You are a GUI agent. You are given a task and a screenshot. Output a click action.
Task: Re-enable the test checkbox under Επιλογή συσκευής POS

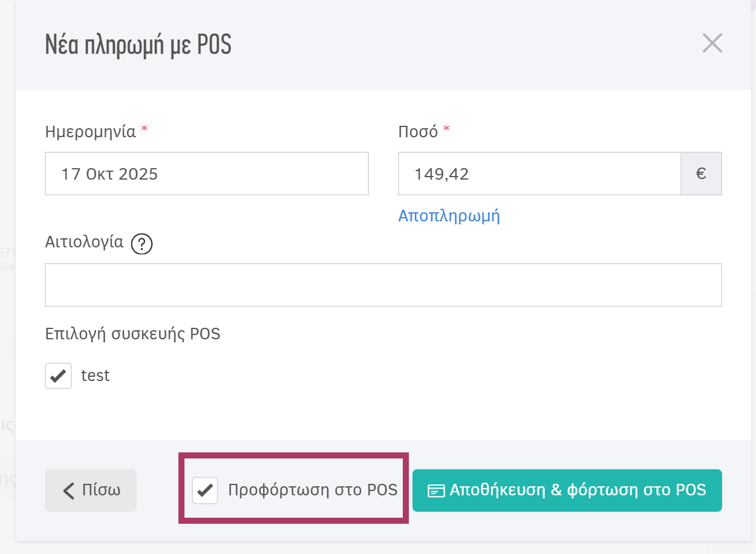(57, 375)
